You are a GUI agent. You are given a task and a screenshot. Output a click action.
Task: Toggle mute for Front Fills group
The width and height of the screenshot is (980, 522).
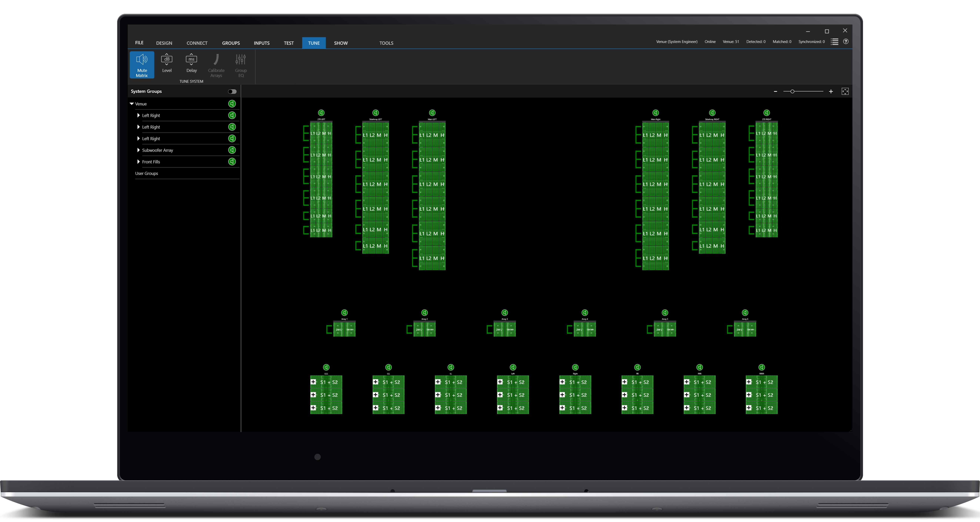232,162
